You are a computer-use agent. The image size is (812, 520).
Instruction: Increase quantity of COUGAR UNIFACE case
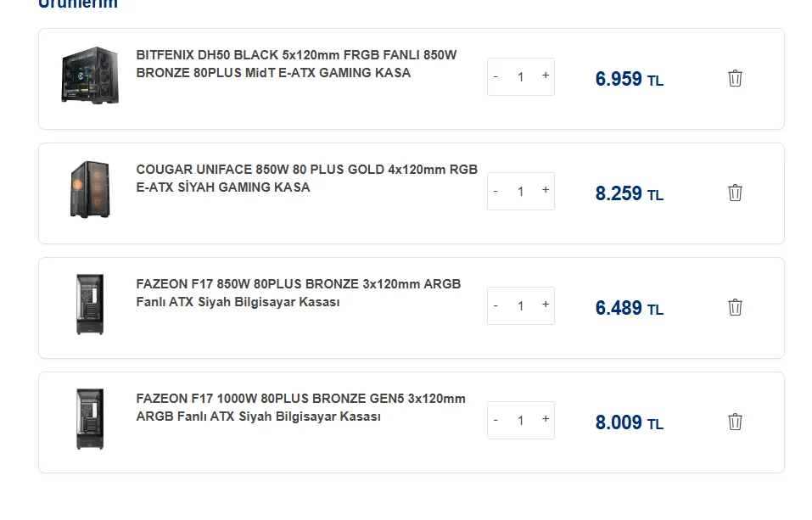[546, 191]
